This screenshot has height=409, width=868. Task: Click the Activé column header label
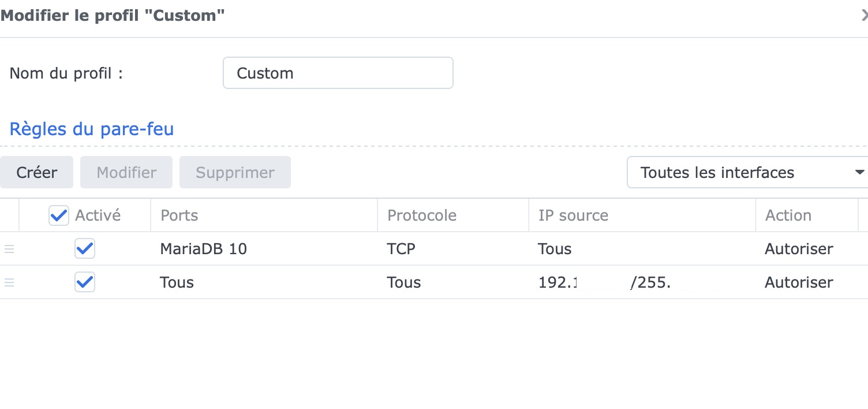(x=98, y=215)
